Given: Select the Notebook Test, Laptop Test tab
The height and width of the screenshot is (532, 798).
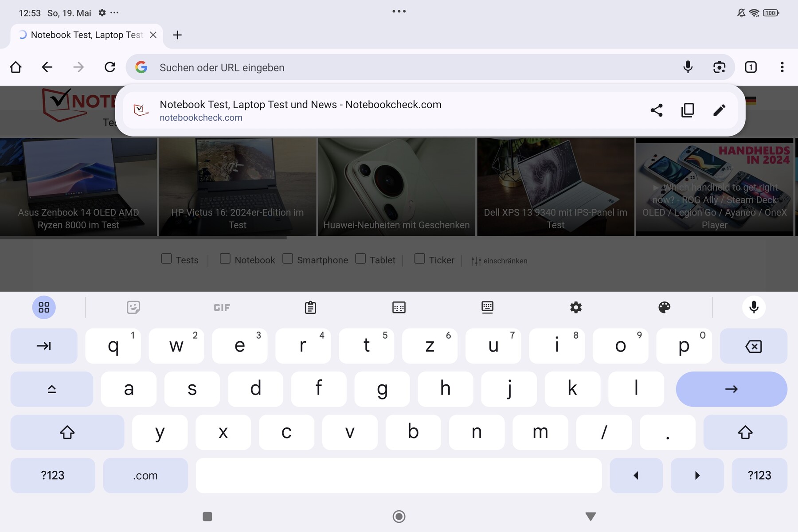Looking at the screenshot, I should tap(86, 35).
